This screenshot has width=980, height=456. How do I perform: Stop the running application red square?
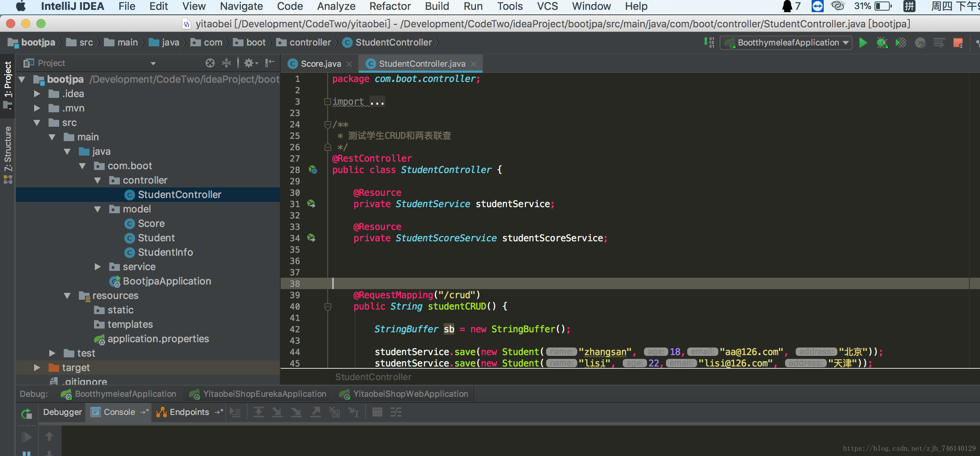pyautogui.click(x=958, y=42)
